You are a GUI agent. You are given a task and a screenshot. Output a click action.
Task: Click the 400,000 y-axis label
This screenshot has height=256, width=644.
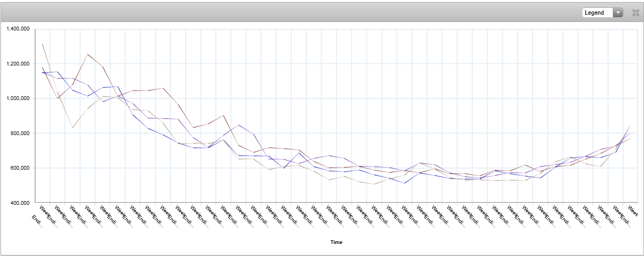click(x=21, y=203)
